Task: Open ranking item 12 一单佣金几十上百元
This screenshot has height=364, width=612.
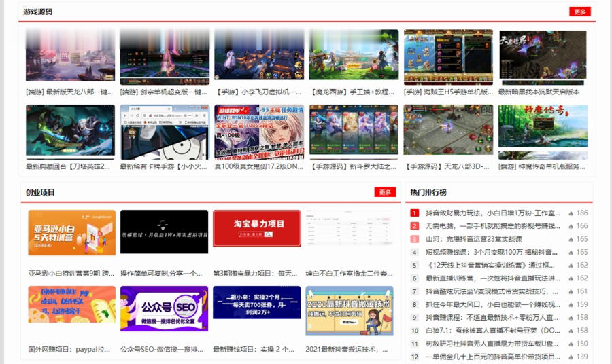Action: 493,357
